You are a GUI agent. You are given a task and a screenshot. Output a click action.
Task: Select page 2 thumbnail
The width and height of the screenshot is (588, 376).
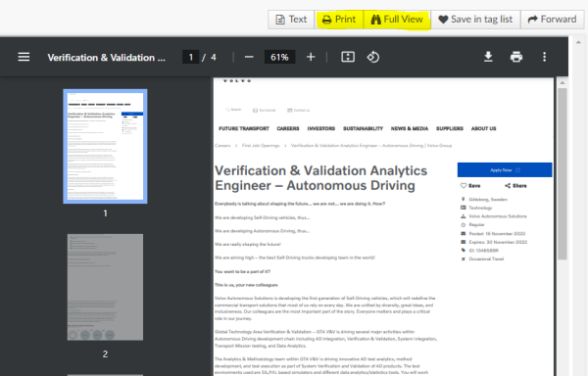point(105,287)
